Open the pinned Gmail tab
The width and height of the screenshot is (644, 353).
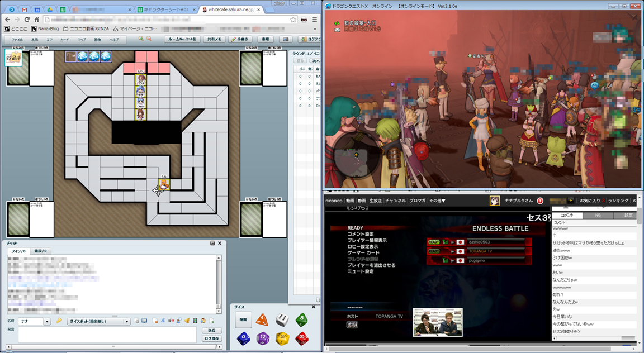24,9
